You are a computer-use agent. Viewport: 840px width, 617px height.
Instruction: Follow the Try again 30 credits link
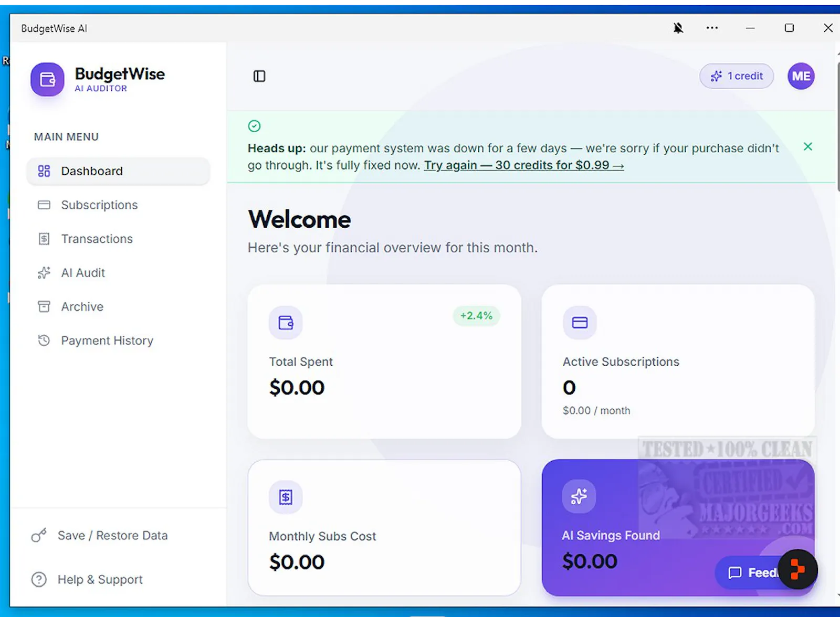(x=524, y=165)
